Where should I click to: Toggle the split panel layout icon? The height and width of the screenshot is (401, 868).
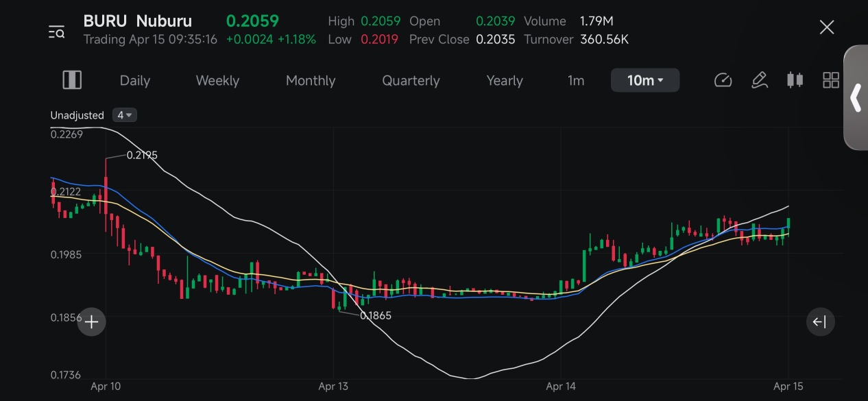click(72, 80)
